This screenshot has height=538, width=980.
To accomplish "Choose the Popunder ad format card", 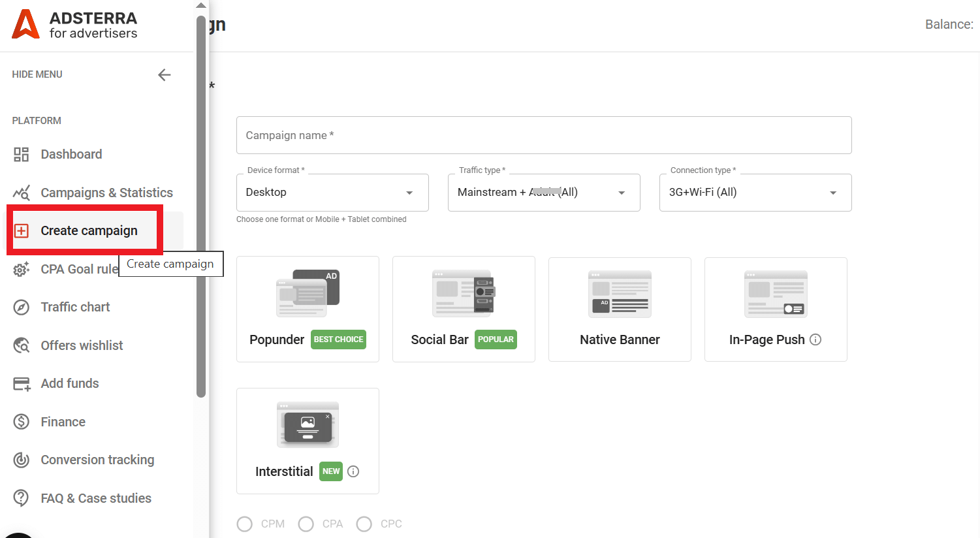I will [x=308, y=309].
